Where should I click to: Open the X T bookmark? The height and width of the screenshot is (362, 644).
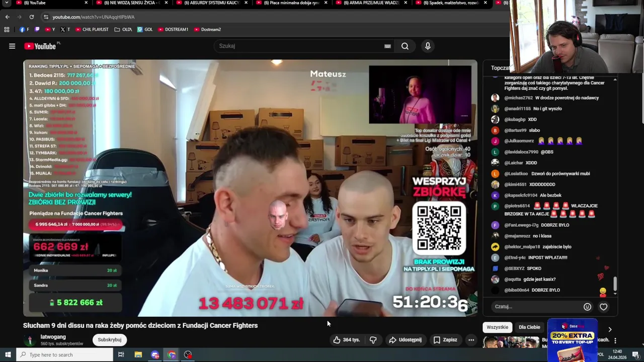coord(65,30)
